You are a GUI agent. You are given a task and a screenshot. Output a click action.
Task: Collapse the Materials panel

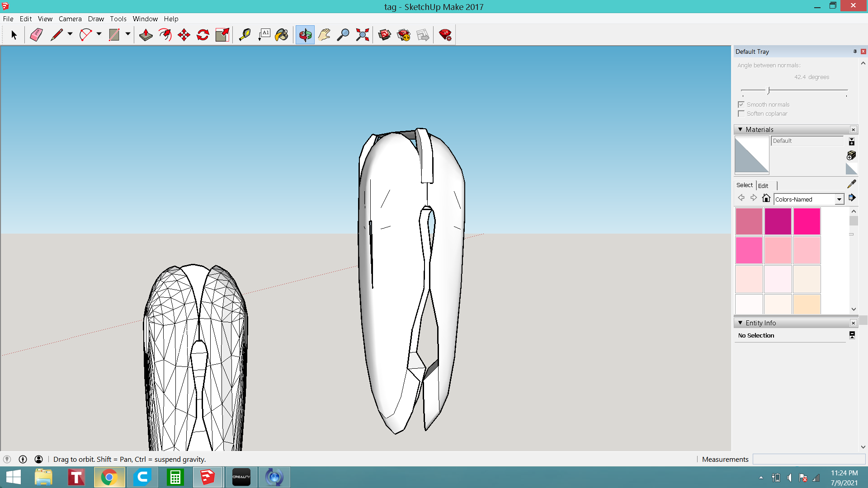pos(740,130)
